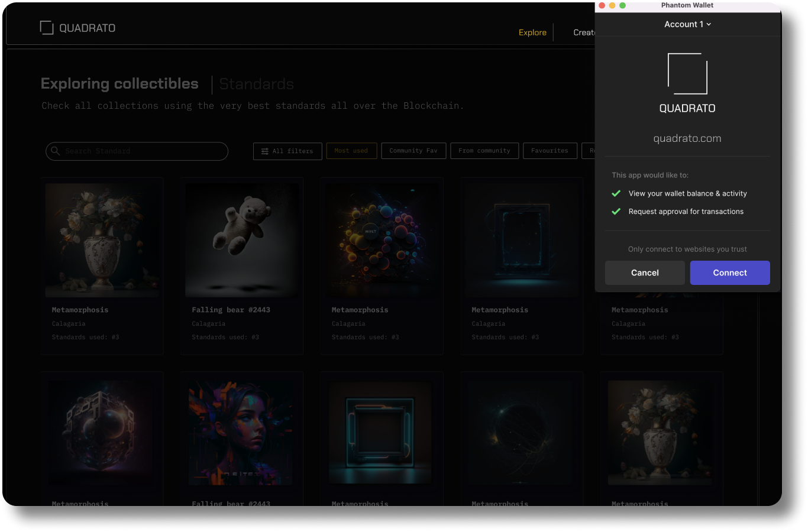Open the neon teal square artwork in the bottom row

[x=380, y=433]
